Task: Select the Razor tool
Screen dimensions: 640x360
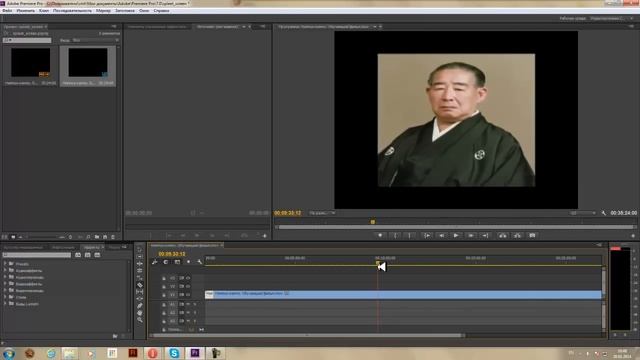Action: (140, 285)
